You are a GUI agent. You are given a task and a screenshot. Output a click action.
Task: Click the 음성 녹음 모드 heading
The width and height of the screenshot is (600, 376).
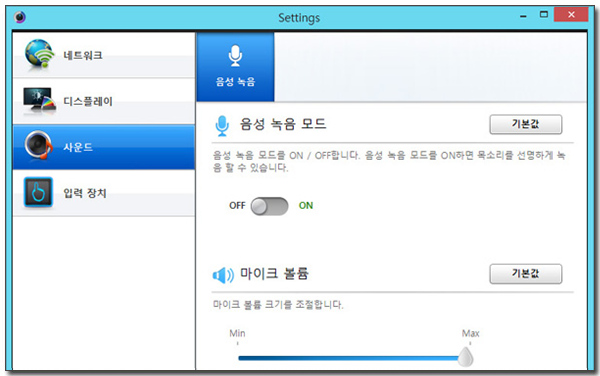pos(283,124)
